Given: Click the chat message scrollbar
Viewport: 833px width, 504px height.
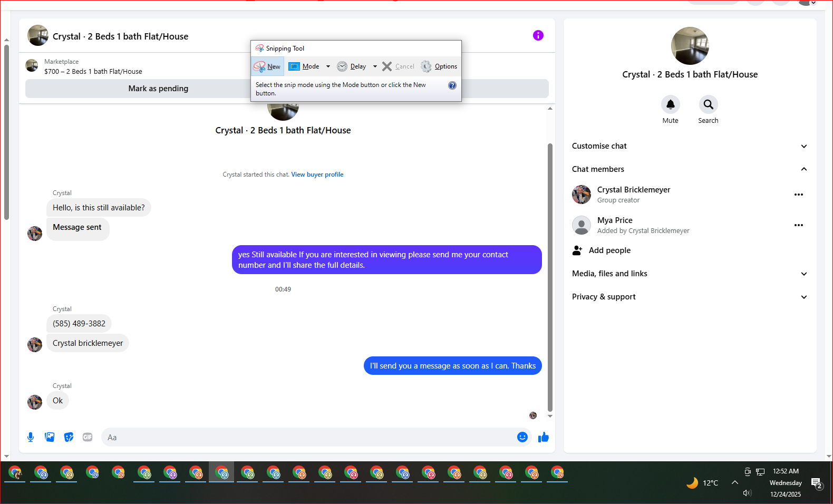Looking at the screenshot, I should (x=550, y=277).
